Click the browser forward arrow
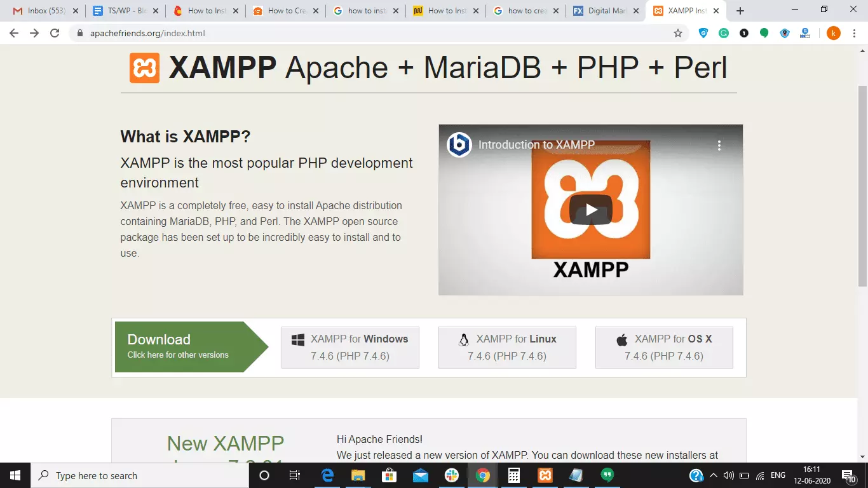The height and width of the screenshot is (488, 868). click(x=34, y=33)
